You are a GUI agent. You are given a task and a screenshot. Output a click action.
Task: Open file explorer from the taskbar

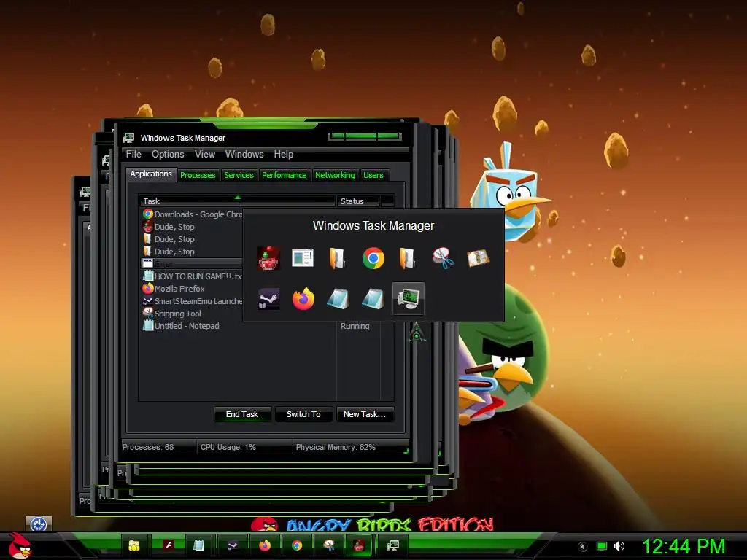click(134, 545)
